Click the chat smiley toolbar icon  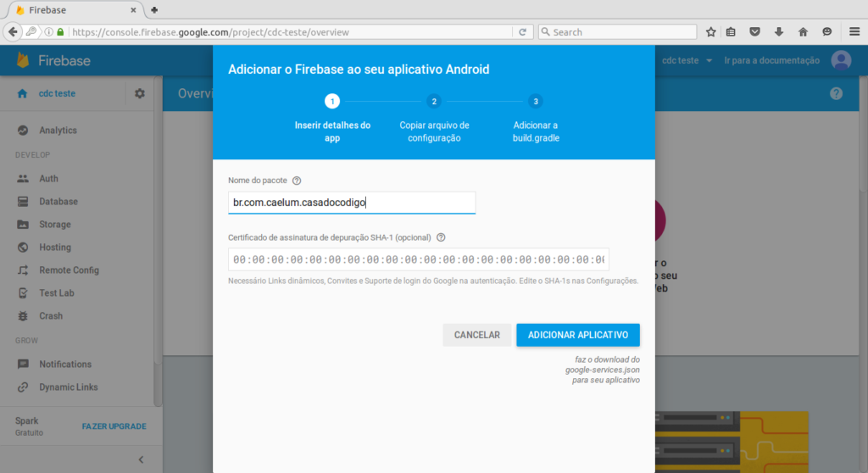point(827,32)
